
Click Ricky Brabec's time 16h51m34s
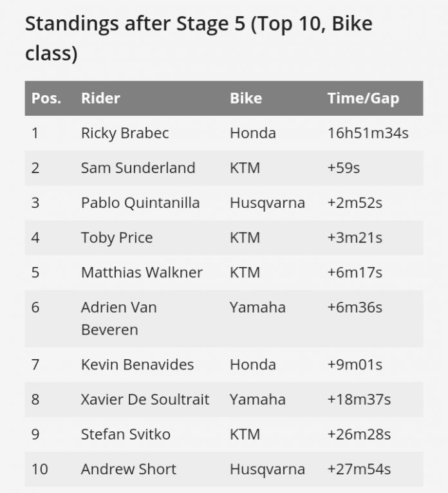point(368,133)
